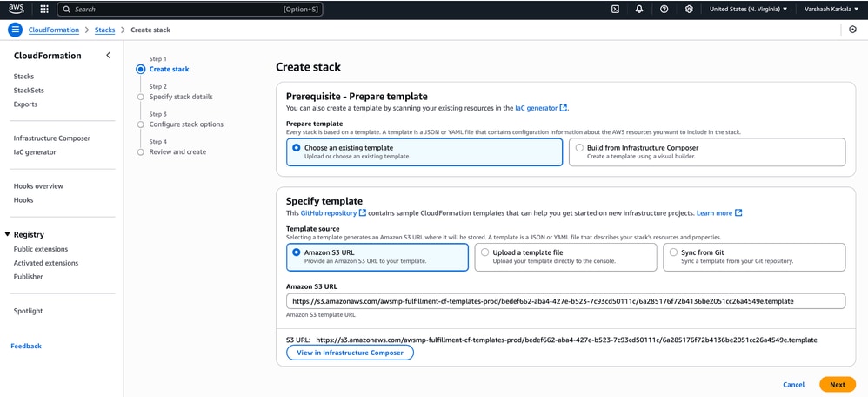868x397 pixels.
Task: Go to IaC generator in sidebar
Action: coord(35,152)
